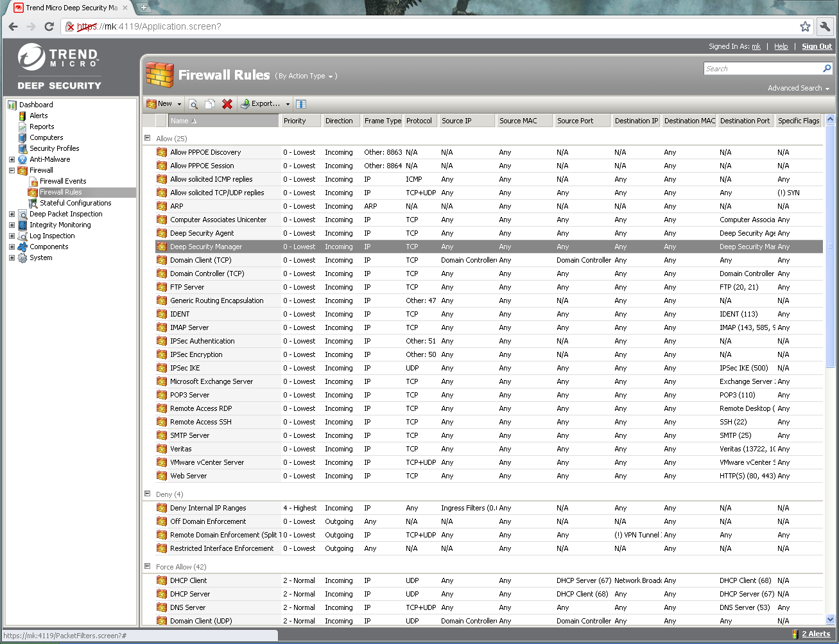
Task: Bookmark the page with the star icon
Action: tap(805, 26)
